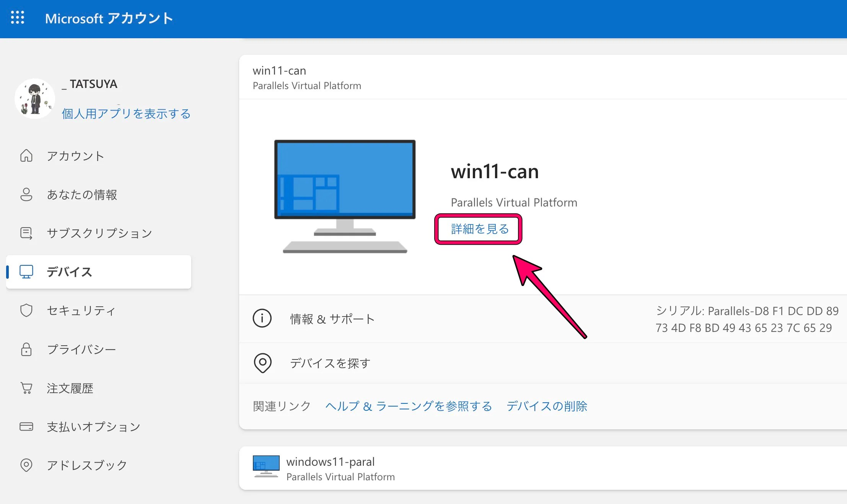Open the app launcher grid icon

coord(18,18)
